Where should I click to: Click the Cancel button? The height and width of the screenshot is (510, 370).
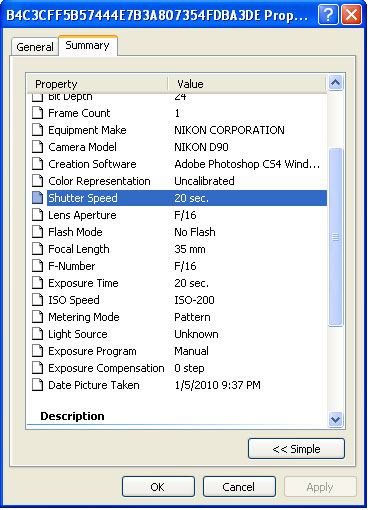coord(239,487)
